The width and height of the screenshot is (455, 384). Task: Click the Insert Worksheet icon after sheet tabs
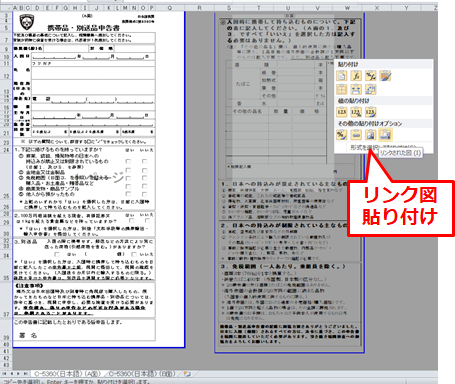click(187, 374)
